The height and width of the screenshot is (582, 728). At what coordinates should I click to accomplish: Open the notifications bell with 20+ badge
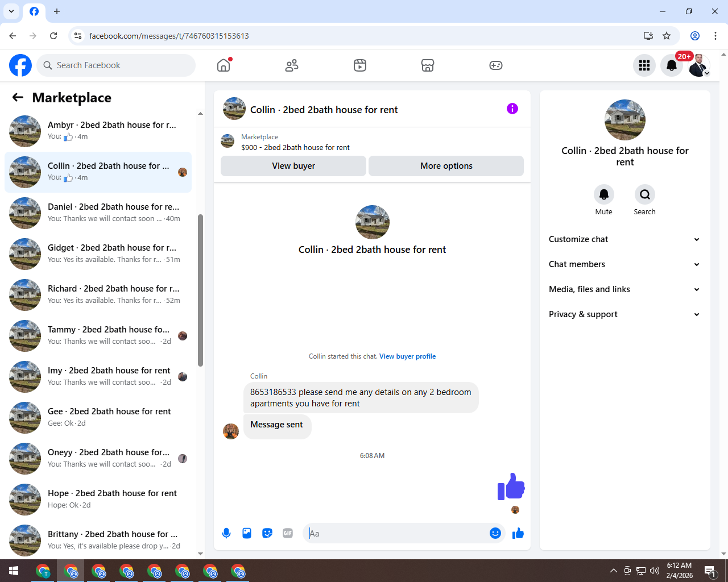coord(672,65)
